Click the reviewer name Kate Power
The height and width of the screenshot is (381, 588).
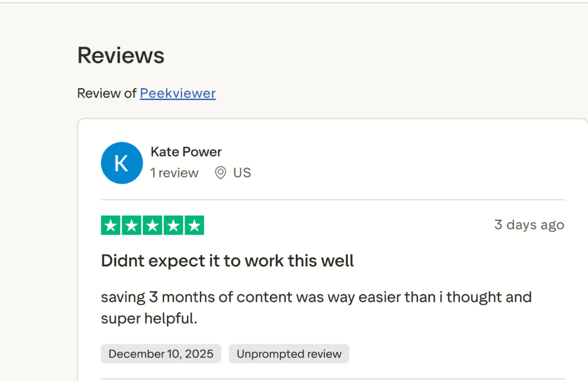[x=185, y=151]
